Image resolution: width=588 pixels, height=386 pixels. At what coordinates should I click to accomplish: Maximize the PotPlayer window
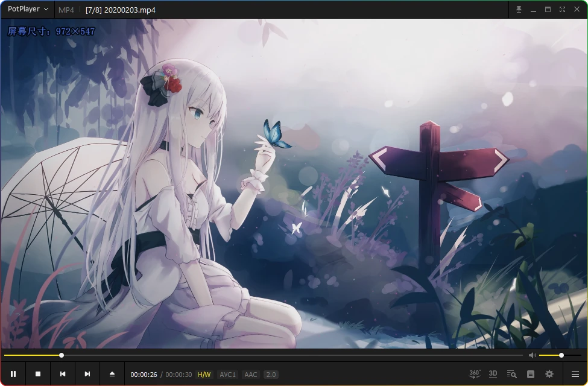[x=548, y=10]
